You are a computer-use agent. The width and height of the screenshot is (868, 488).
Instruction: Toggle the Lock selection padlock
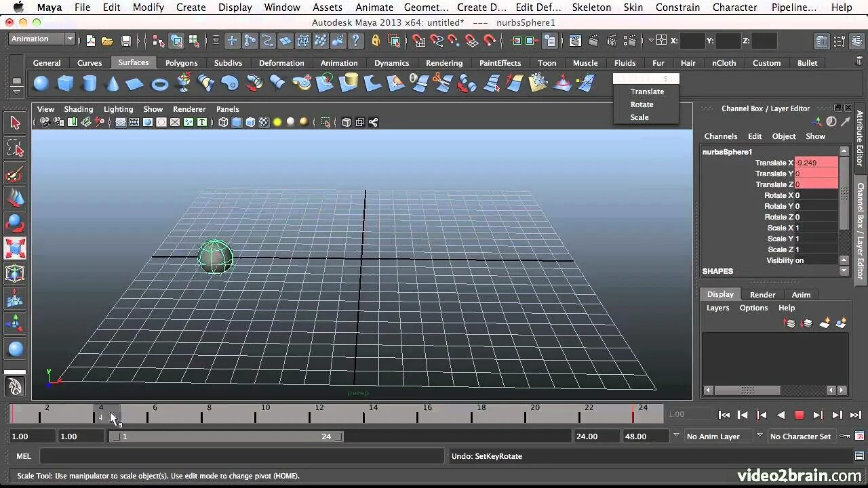[376, 41]
